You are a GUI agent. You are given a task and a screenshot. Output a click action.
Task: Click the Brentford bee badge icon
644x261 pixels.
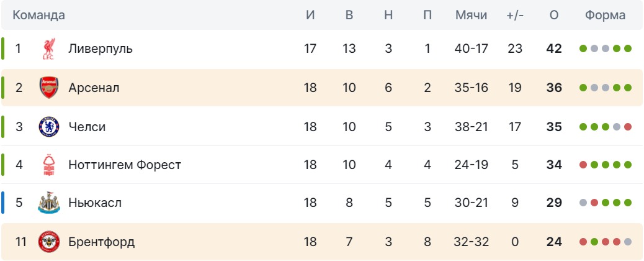(49, 242)
